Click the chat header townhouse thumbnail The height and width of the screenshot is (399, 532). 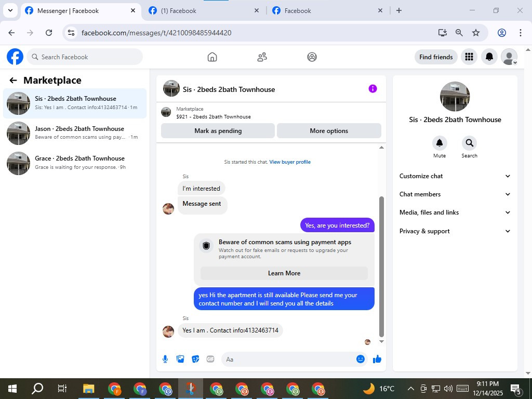[171, 88]
